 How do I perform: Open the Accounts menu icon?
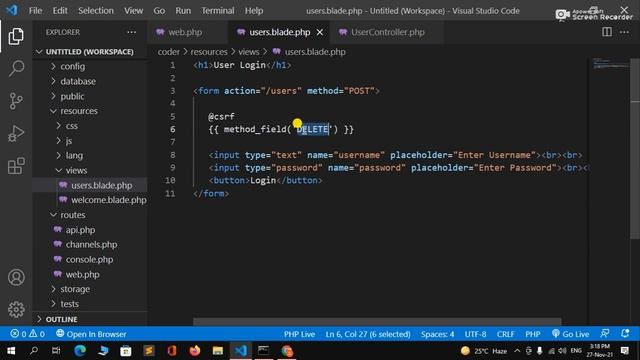click(x=16, y=278)
